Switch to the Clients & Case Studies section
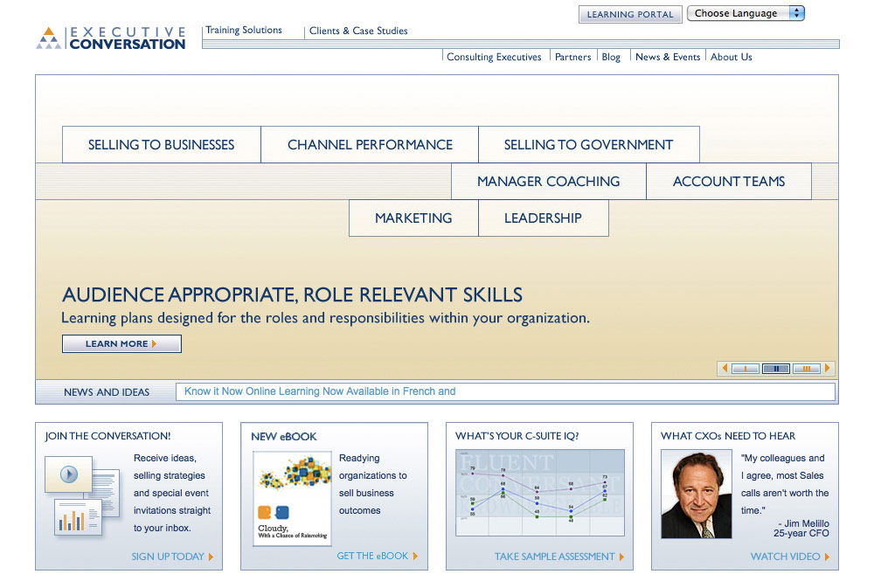Image resolution: width=874 pixels, height=588 pixels. pos(358,31)
